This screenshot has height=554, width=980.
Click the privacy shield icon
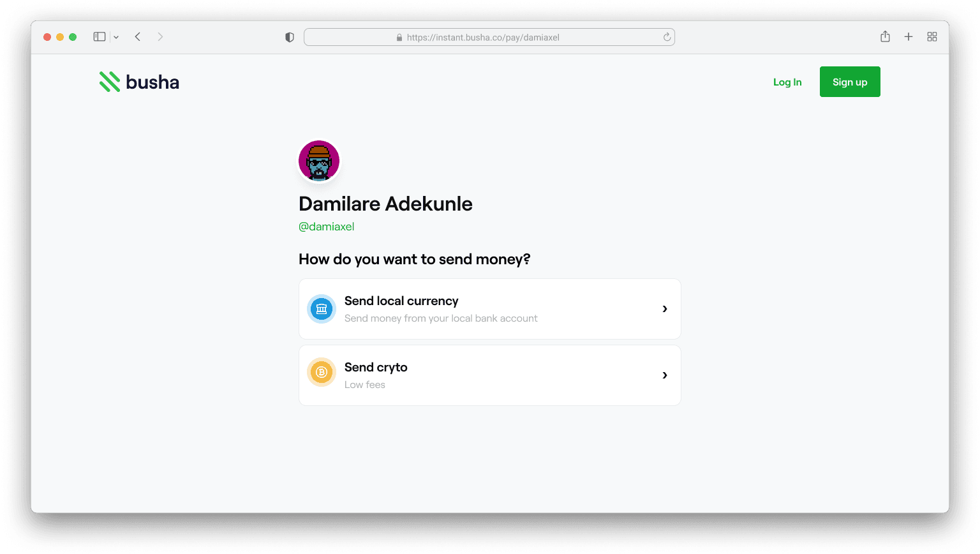point(290,38)
